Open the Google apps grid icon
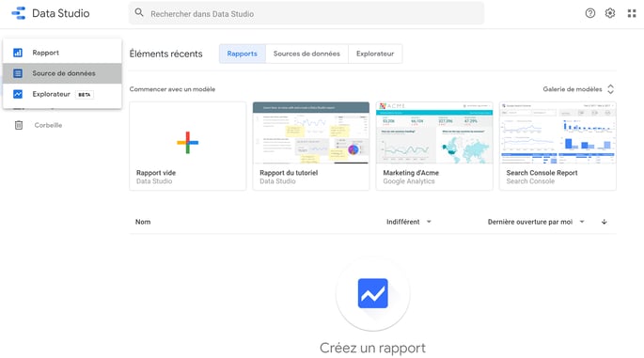The height and width of the screenshot is (358, 644). click(x=632, y=13)
